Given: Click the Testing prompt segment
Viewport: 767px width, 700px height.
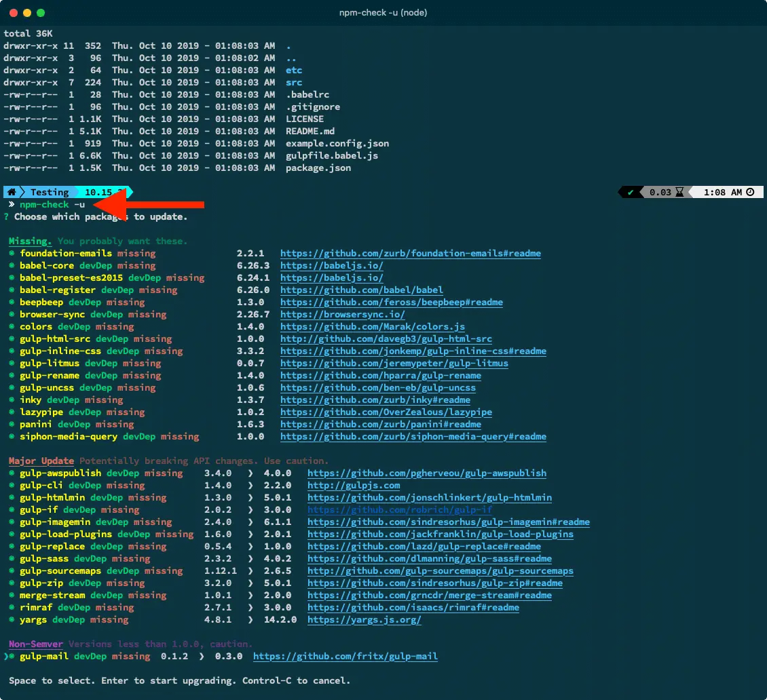Looking at the screenshot, I should 50,192.
